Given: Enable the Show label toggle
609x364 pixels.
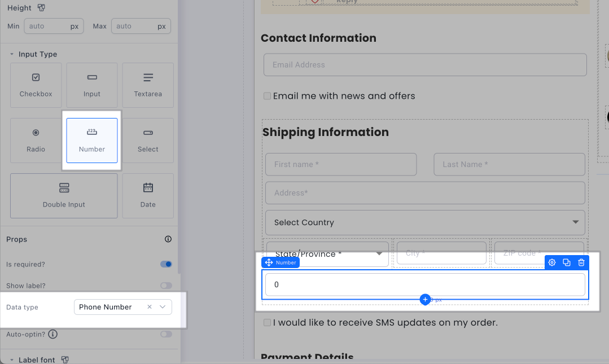Looking at the screenshot, I should pos(166,286).
